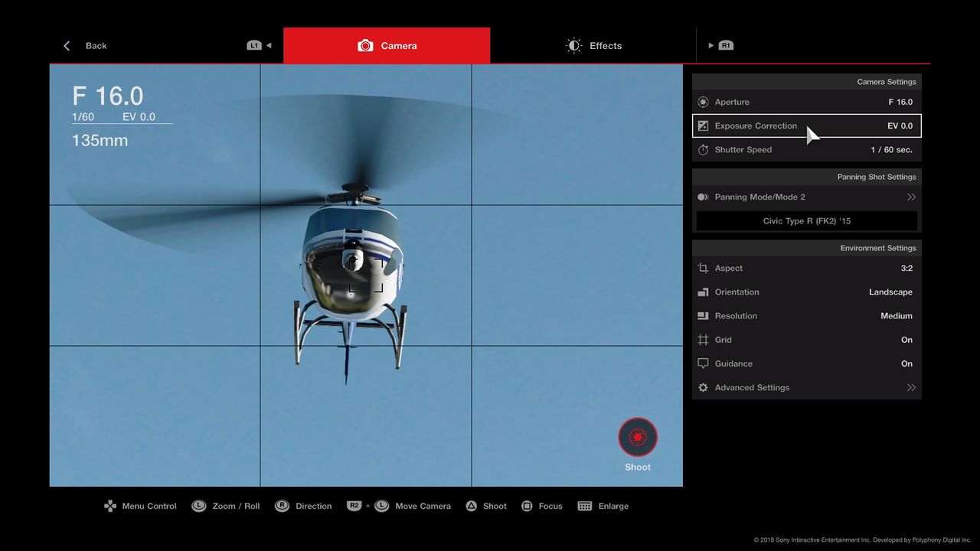
Task: Switch to the Effects tab
Action: pos(593,46)
